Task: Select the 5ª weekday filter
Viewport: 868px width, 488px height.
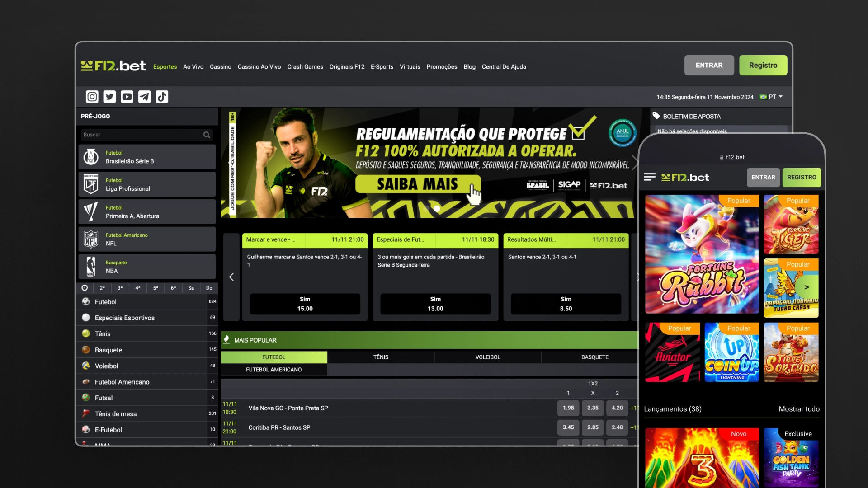Action: pyautogui.click(x=156, y=288)
